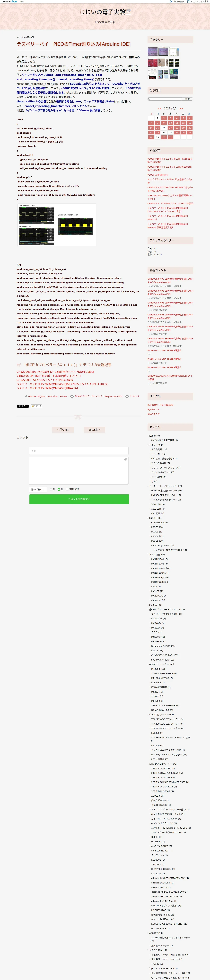Click the green コメントを投稿する button
This screenshot has height=980, width=210.
tap(79, 499)
